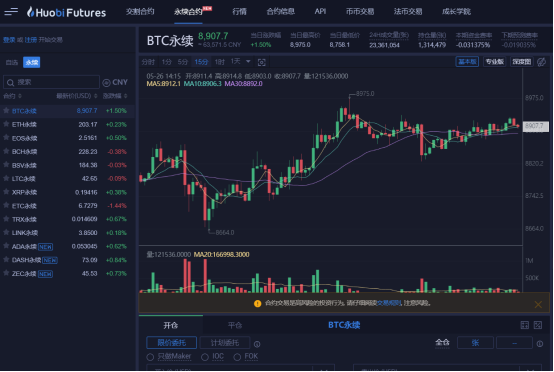Click the expand icon in order panel

[x=538, y=325]
